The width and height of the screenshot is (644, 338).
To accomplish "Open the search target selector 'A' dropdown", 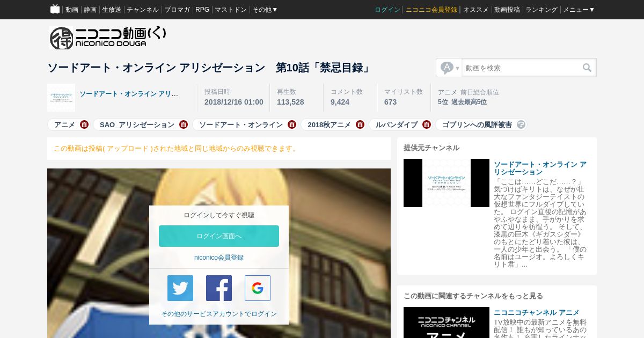I will pos(449,68).
